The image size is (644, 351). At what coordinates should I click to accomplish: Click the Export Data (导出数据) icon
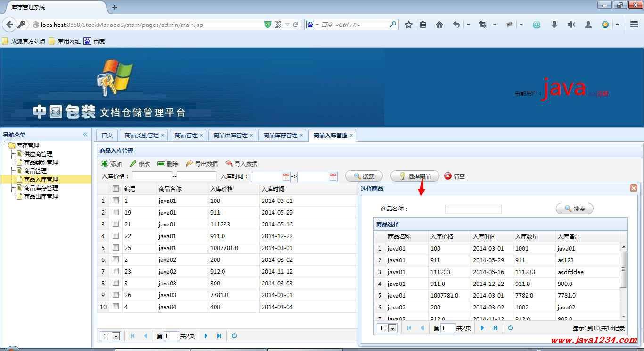tap(190, 164)
